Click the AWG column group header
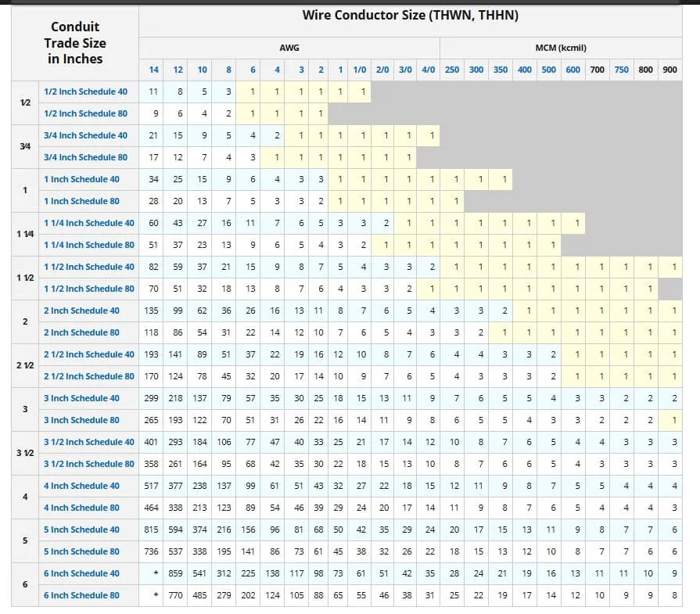Screen dimensions: 700x614 pyautogui.click(x=290, y=48)
